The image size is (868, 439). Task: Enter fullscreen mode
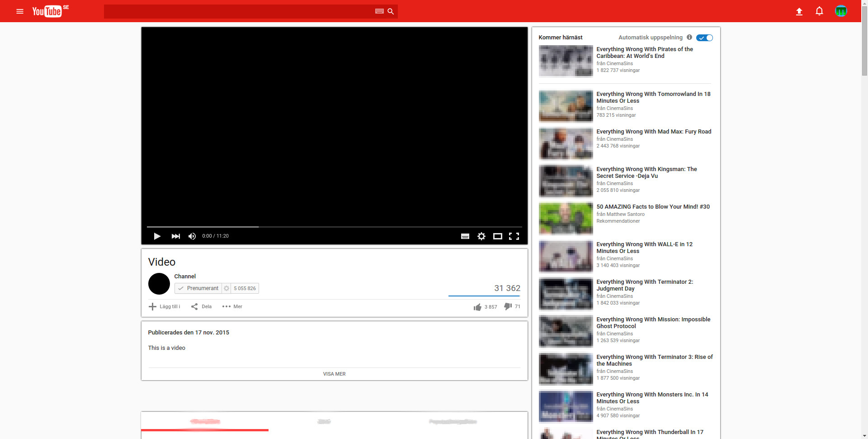(514, 236)
